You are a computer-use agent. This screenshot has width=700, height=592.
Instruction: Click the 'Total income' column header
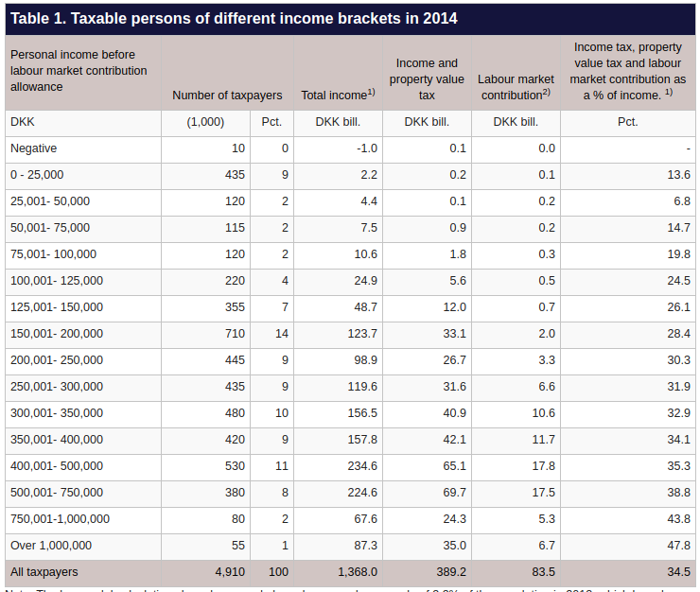333,95
